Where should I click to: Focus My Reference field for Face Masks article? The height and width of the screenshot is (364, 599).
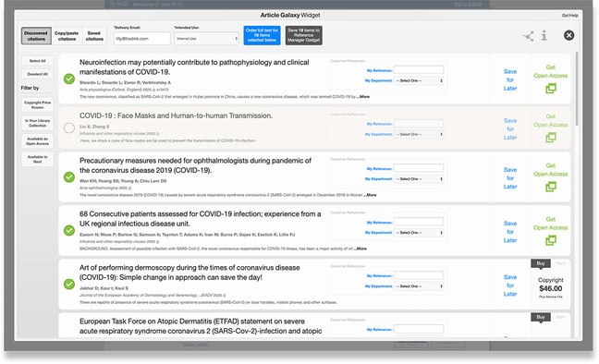click(419, 124)
